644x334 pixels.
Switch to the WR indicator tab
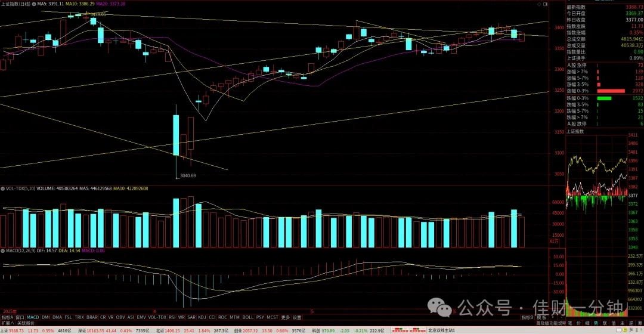tap(181, 317)
